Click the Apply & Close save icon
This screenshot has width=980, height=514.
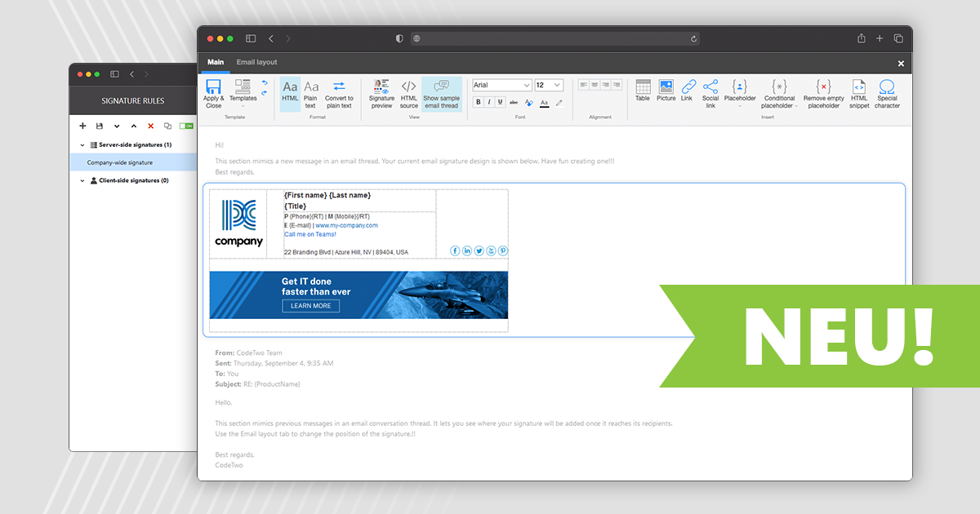213,87
